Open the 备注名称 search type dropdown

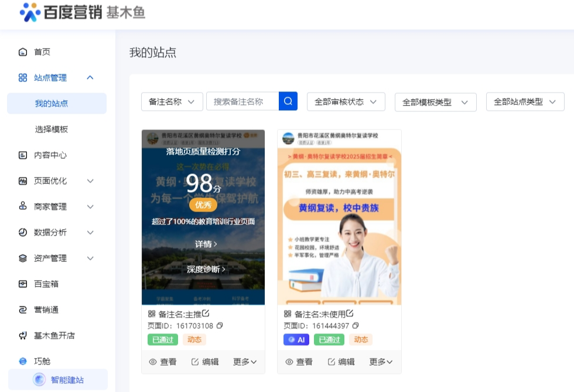click(x=172, y=101)
